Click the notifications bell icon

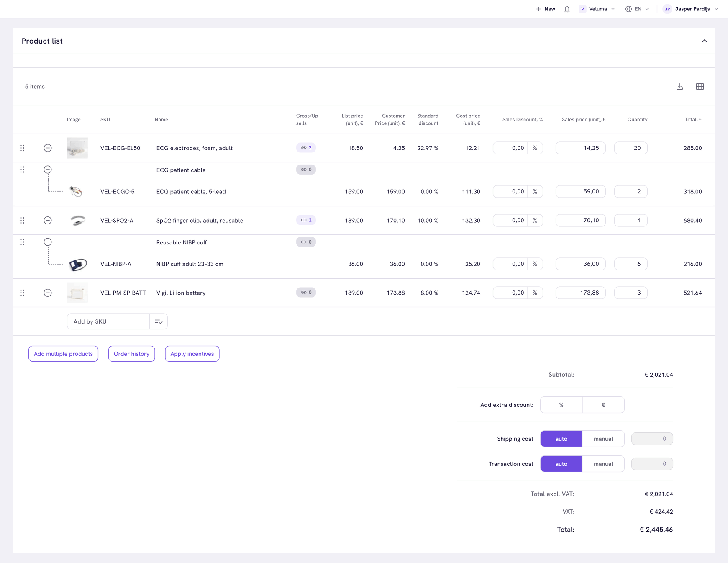tap(567, 9)
